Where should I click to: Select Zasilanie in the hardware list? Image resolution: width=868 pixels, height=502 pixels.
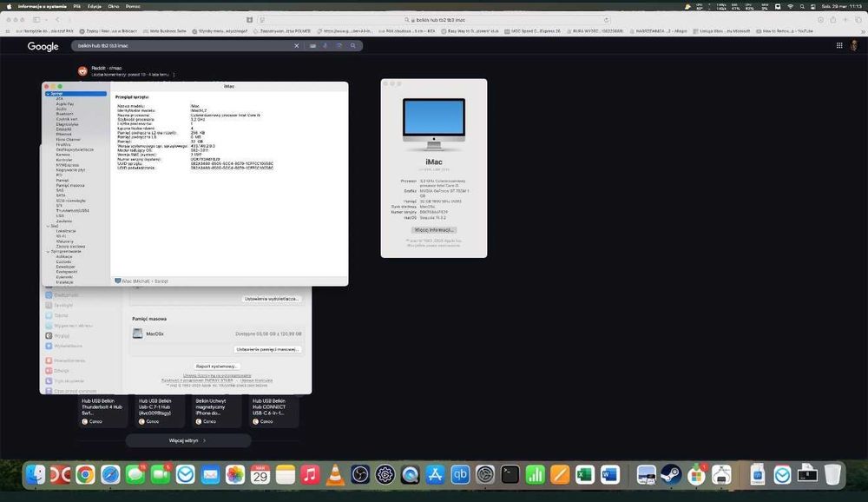[63, 221]
